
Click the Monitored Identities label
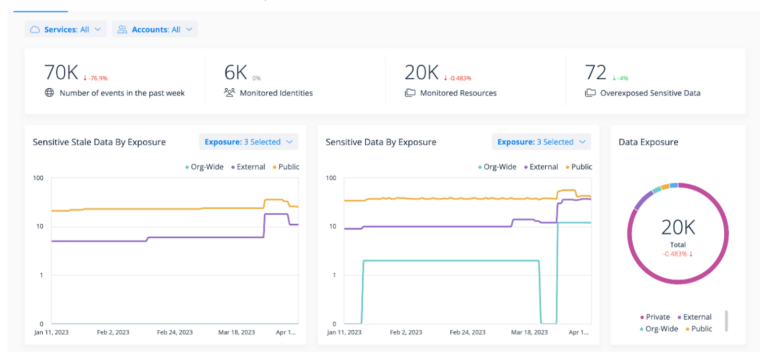276,93
